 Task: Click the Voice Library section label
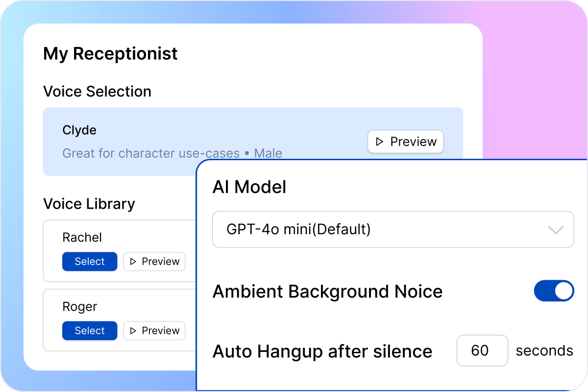click(x=89, y=204)
